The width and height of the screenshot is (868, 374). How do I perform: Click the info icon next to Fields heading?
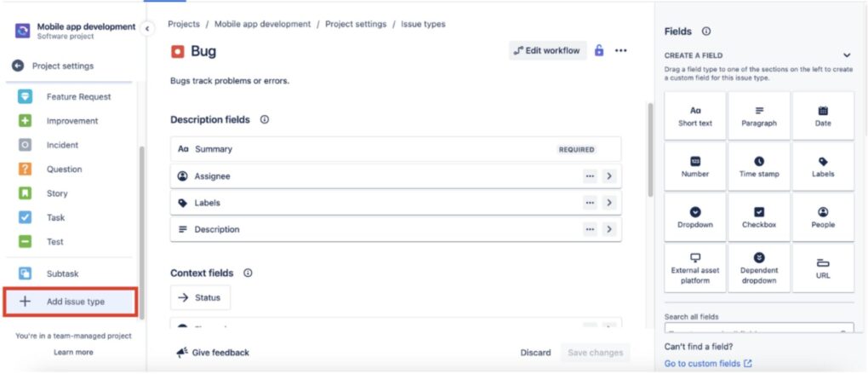pos(705,32)
